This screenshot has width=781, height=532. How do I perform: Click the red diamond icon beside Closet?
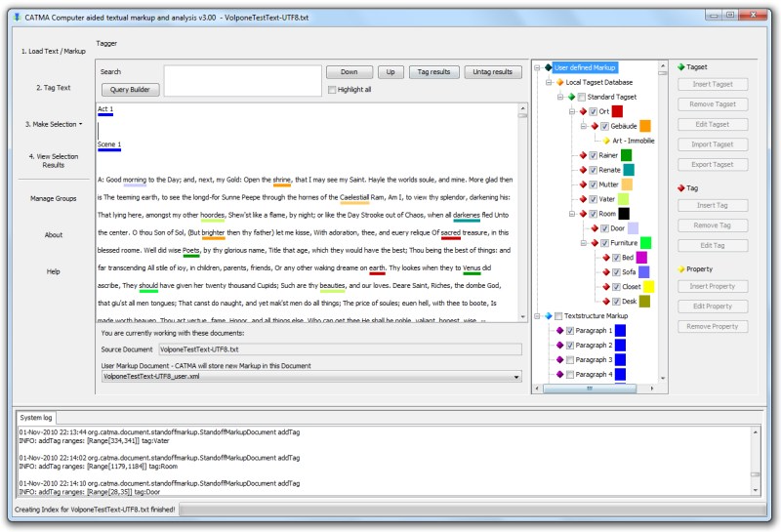point(606,287)
